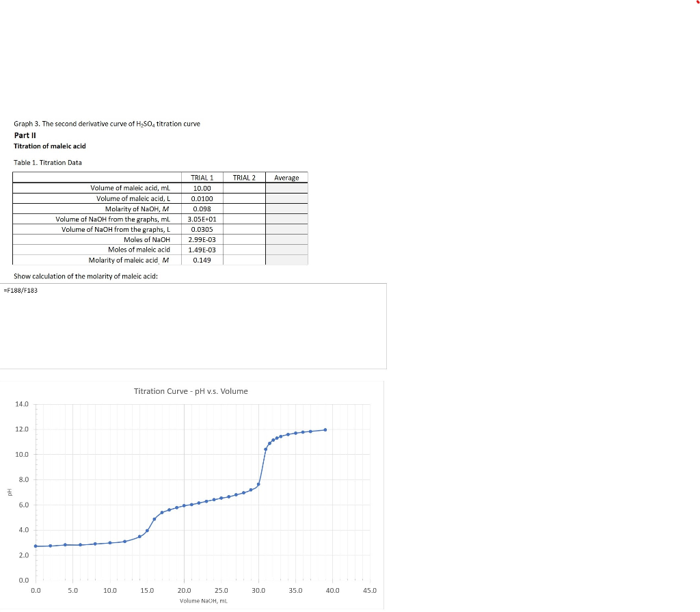Click 'Volume of NaOH from the graphs, L' label
The height and width of the screenshot is (612, 700).
pos(116,230)
